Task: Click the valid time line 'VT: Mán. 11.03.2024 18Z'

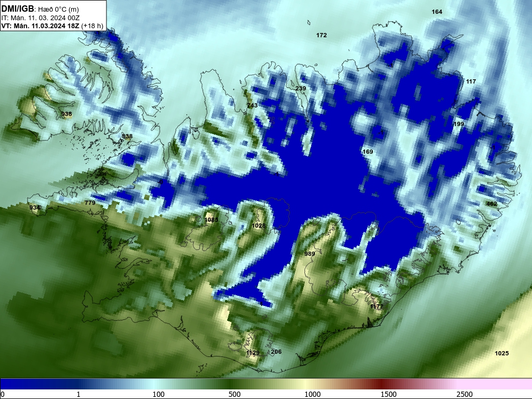Action: (40, 26)
